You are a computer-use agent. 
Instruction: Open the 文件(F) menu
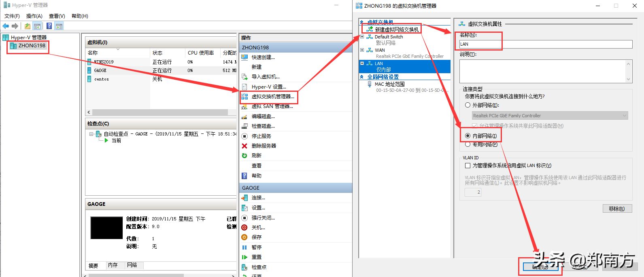(12, 16)
